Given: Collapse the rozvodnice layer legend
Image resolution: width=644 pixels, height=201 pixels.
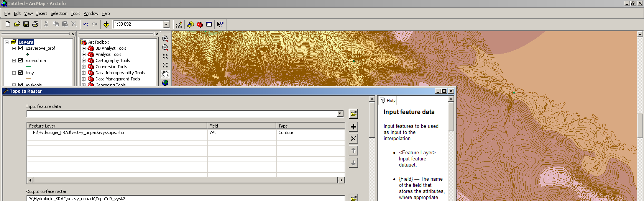Looking at the screenshot, I should [14, 60].
